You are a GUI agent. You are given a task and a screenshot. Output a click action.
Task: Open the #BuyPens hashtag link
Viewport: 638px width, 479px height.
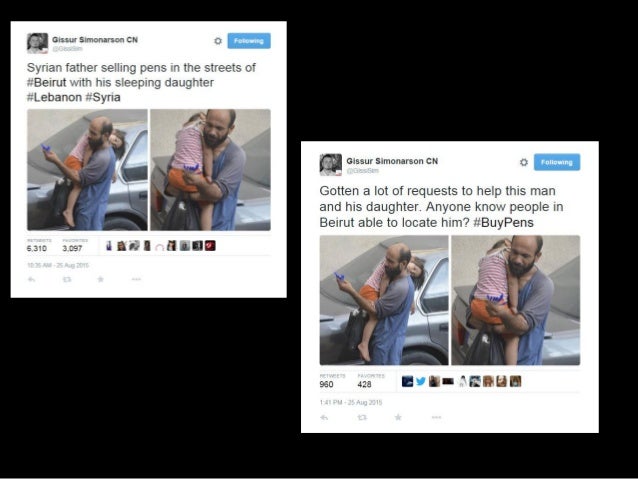click(x=503, y=223)
